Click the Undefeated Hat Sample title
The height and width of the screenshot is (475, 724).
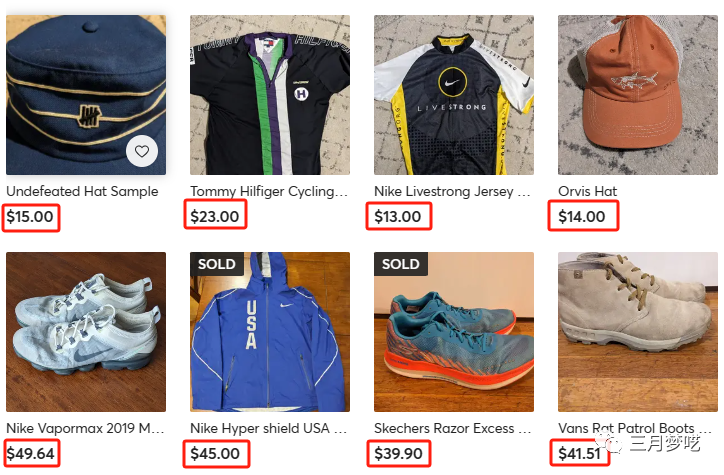tap(82, 191)
